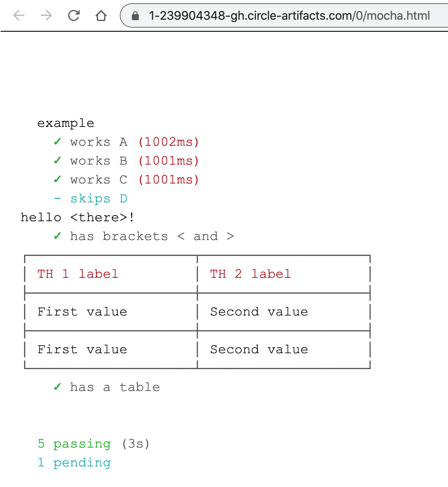Click the browser home icon
This screenshot has height=487, width=448.
tap(101, 15)
